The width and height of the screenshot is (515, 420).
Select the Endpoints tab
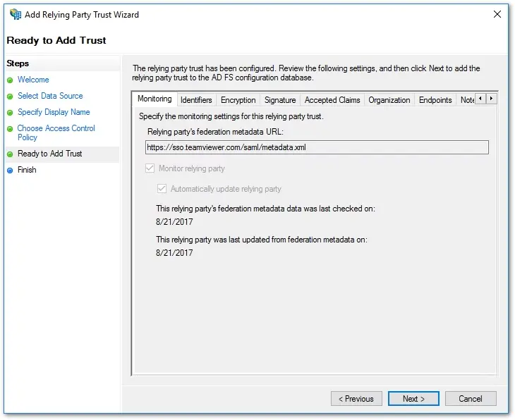point(435,100)
